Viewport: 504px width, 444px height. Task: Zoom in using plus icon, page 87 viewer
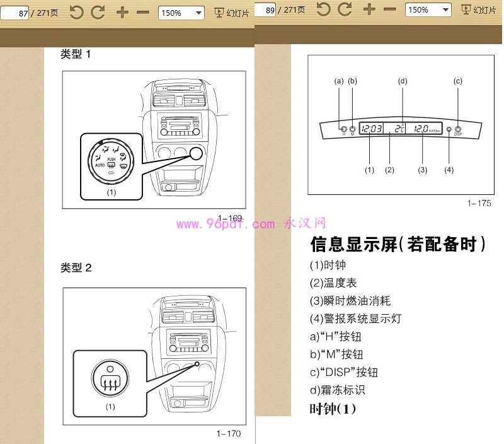(123, 12)
